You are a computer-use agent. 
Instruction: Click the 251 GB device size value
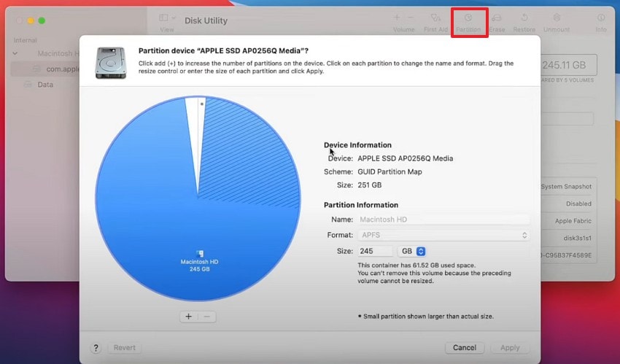[369, 185]
